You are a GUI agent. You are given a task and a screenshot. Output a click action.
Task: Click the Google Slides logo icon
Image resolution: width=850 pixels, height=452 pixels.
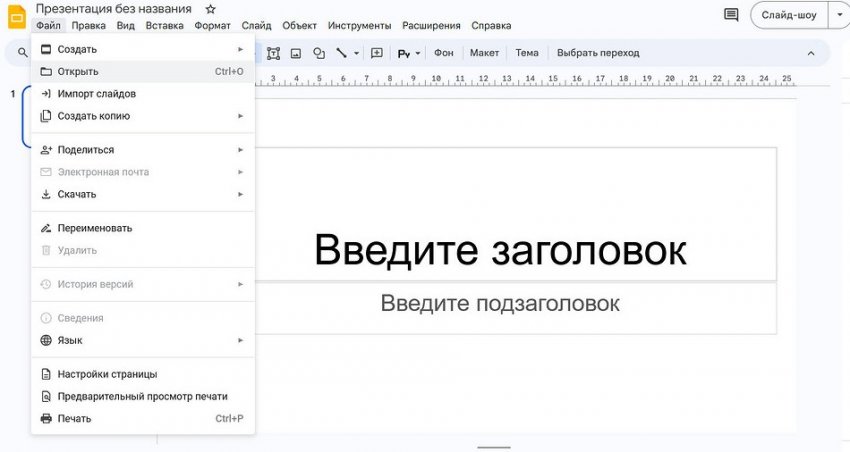click(16, 16)
